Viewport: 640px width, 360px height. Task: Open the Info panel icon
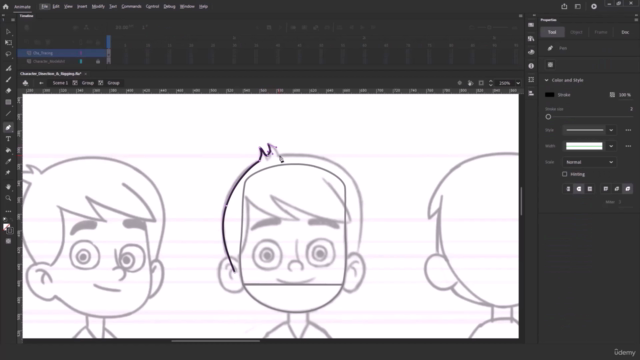coord(531,66)
